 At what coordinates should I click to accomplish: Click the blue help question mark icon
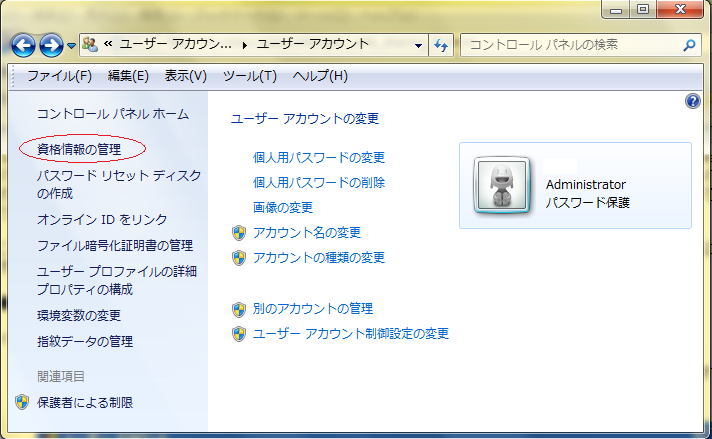coord(693,101)
